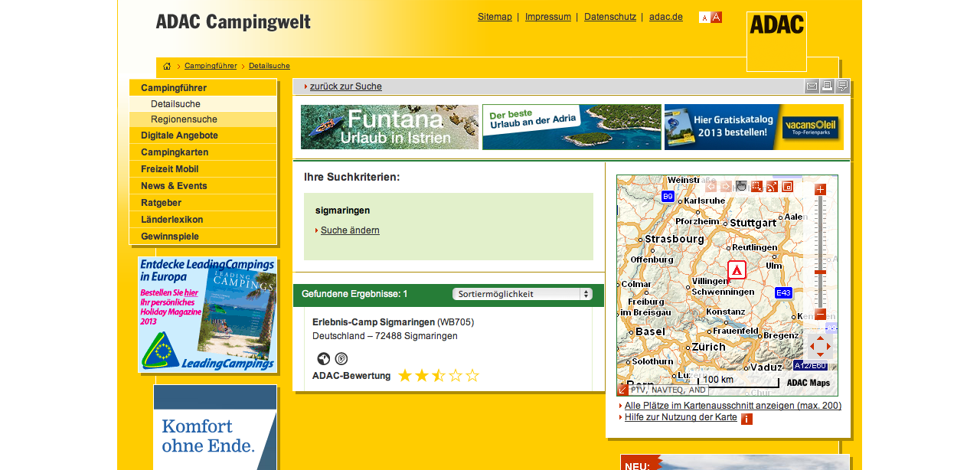The image size is (980, 470).
Task: Click the map zoom in plus button
Action: coord(821,189)
